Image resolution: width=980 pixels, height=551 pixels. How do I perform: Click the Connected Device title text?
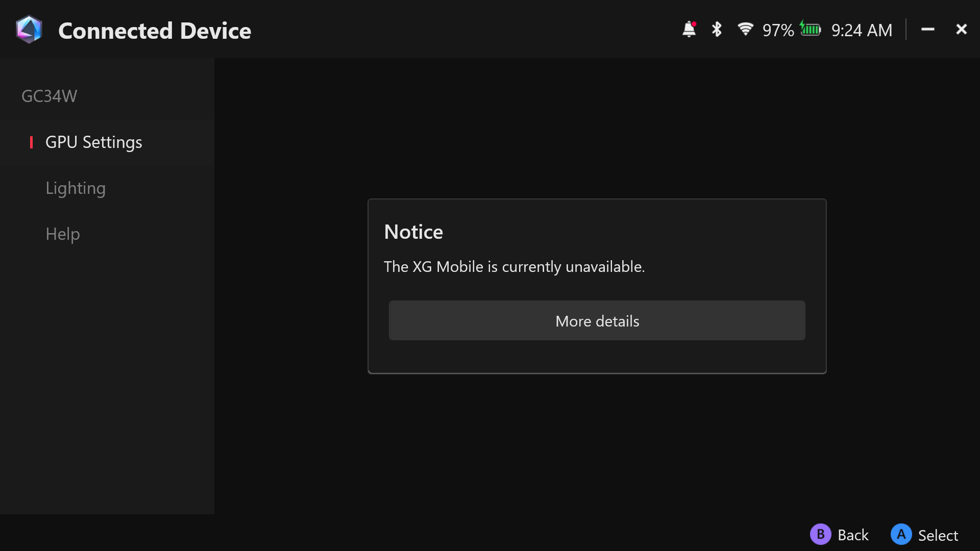(x=155, y=31)
